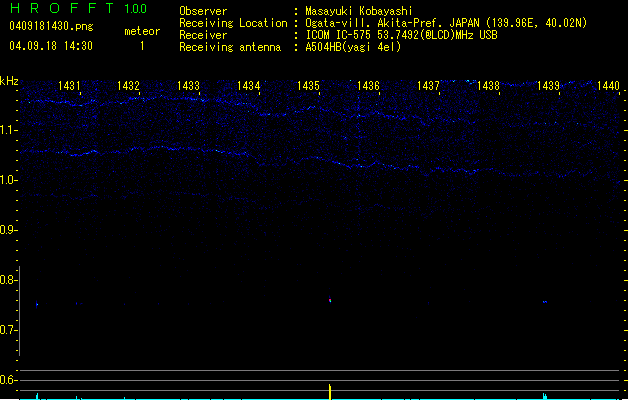Click the 0.7 frequency axis label
Screen dimensions: 629x400
pyautogui.click(x=8, y=330)
